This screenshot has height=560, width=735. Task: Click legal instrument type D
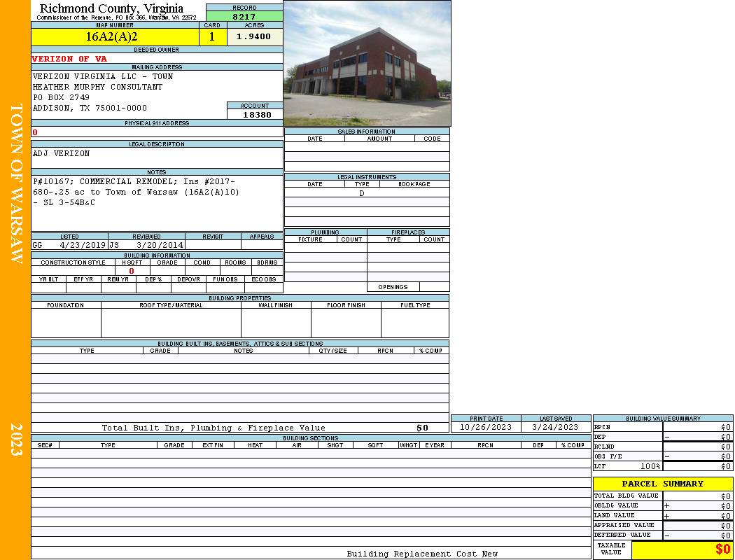click(362, 193)
